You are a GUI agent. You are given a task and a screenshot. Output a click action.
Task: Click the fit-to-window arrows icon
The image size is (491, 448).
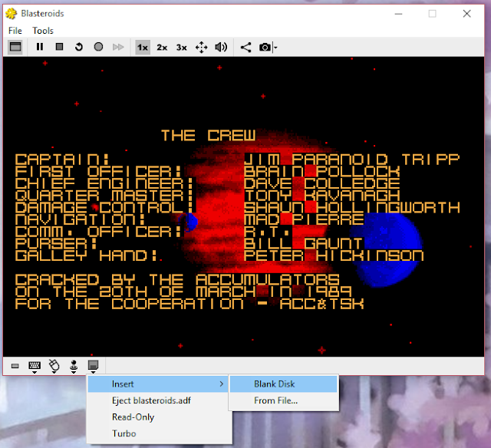(x=201, y=48)
